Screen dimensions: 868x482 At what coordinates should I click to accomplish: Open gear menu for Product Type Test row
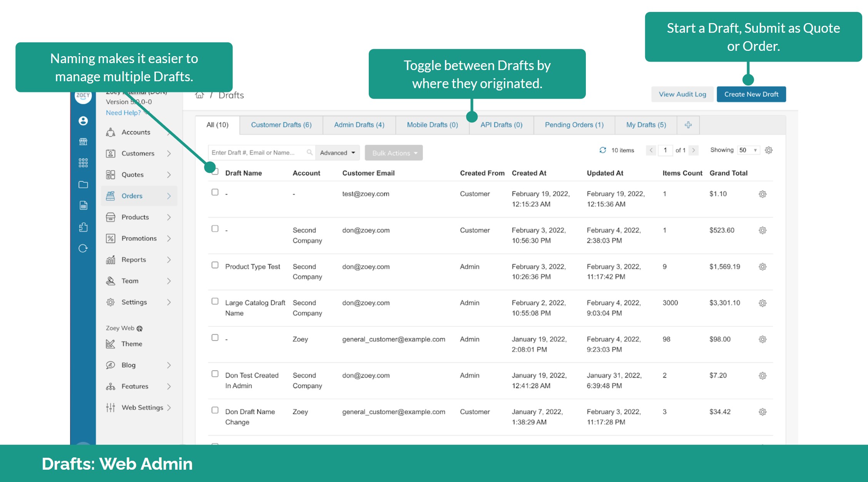pyautogui.click(x=762, y=267)
